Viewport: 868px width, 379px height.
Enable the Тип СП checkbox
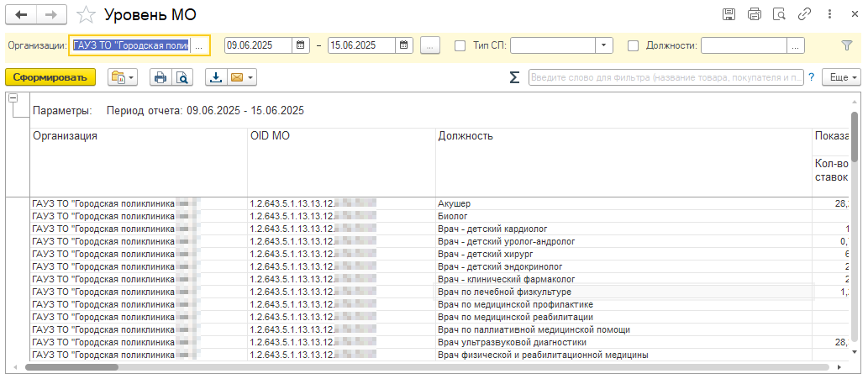click(x=460, y=45)
